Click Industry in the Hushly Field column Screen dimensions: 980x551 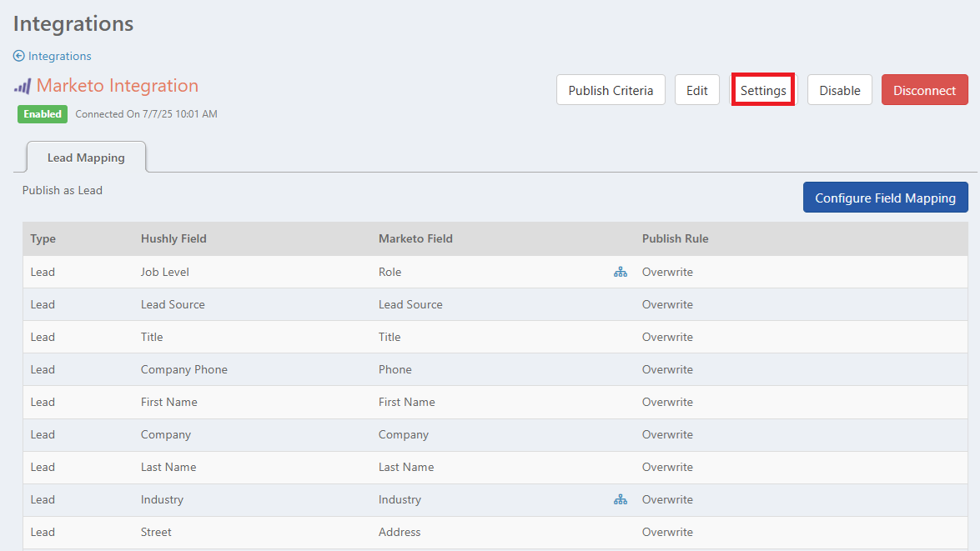[x=162, y=499]
